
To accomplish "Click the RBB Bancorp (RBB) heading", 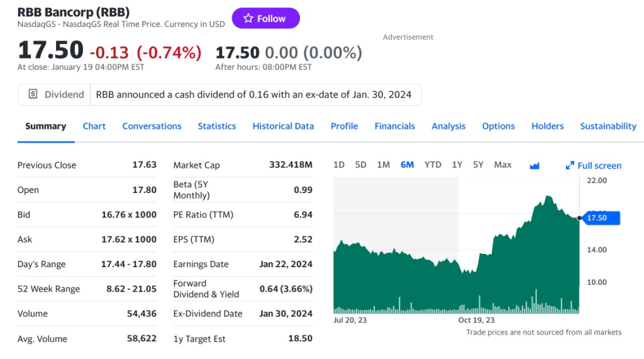I will (74, 12).
